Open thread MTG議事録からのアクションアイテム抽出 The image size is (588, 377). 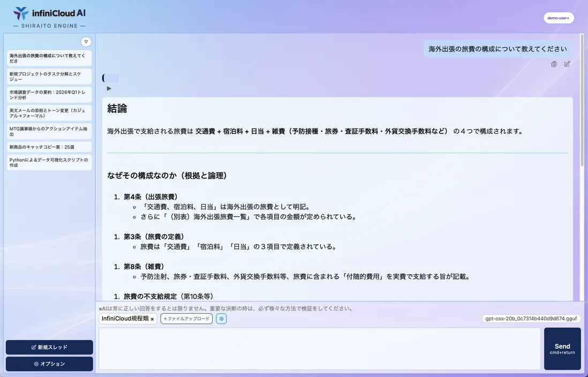click(x=49, y=131)
